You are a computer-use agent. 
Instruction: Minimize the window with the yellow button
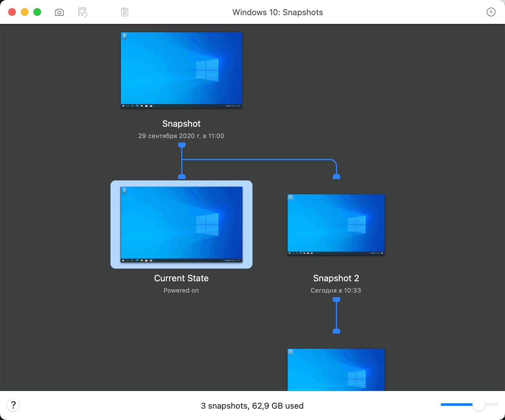coord(25,12)
